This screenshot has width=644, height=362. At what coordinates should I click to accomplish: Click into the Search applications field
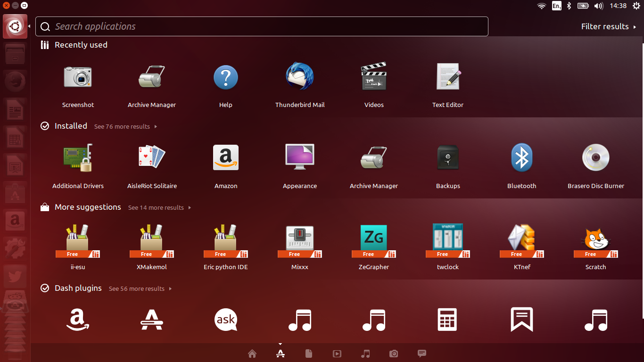262,26
